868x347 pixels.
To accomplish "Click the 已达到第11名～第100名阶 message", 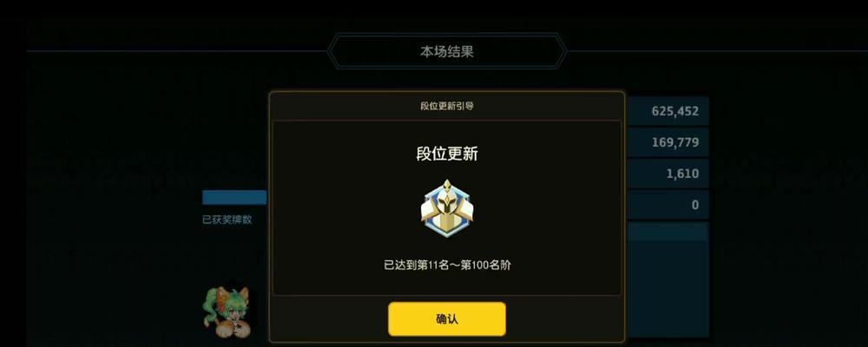I will [447, 265].
